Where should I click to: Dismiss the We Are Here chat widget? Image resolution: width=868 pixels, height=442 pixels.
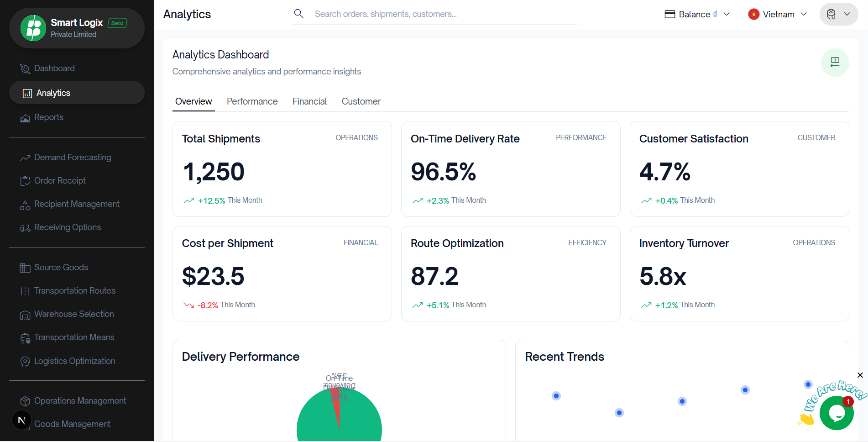point(860,375)
